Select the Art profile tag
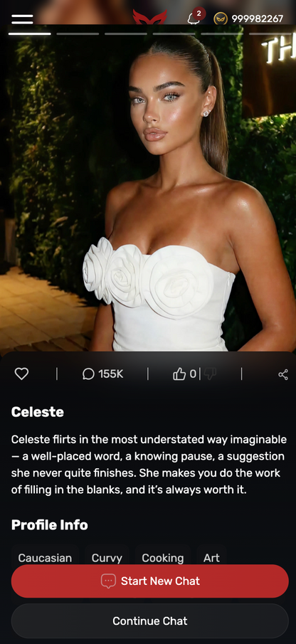296x644 pixels. (211, 558)
